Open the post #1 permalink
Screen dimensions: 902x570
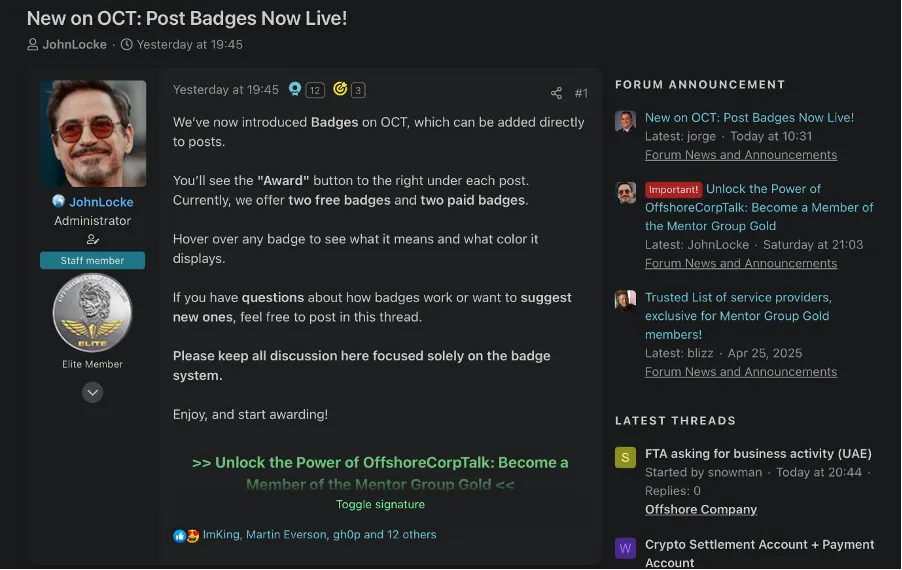581,93
